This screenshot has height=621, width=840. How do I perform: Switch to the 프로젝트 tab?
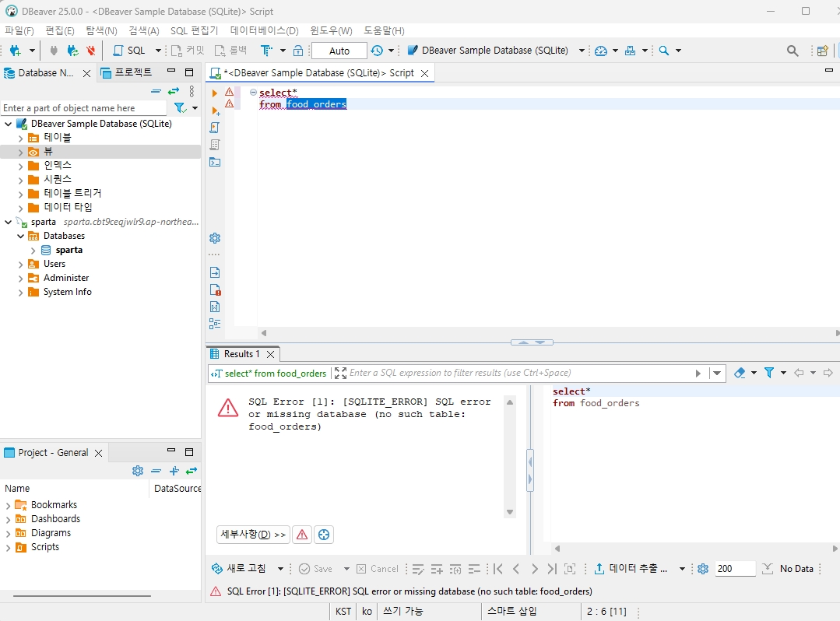[x=127, y=73]
